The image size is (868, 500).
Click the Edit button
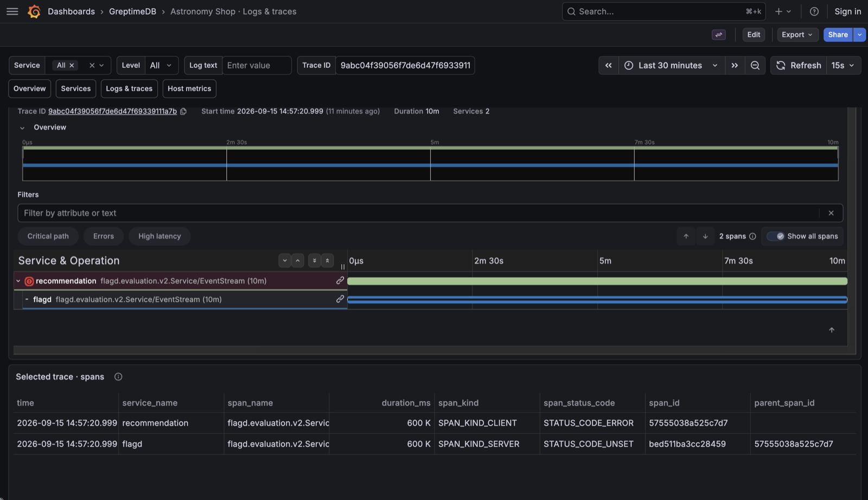(x=754, y=35)
